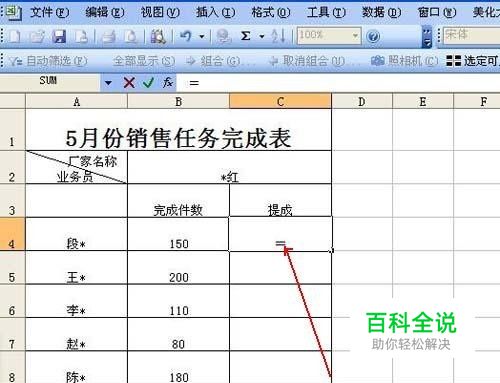Open the 编辑(E) menu

pos(105,13)
